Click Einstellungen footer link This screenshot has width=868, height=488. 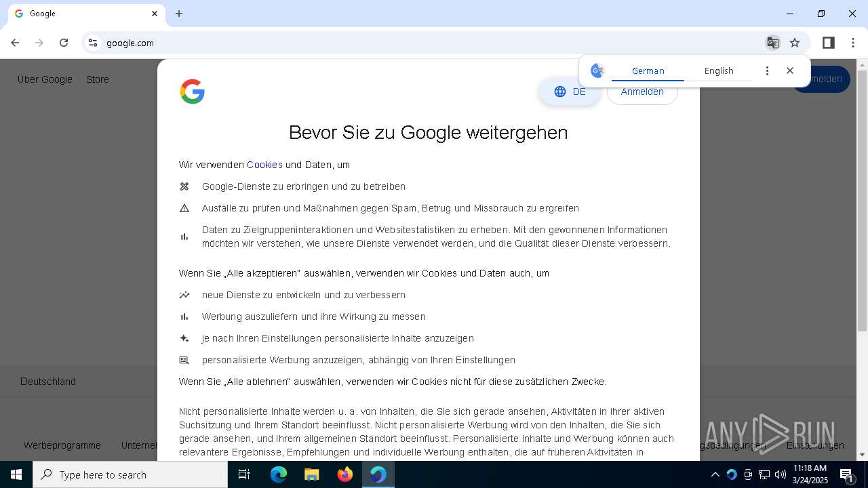point(815,445)
